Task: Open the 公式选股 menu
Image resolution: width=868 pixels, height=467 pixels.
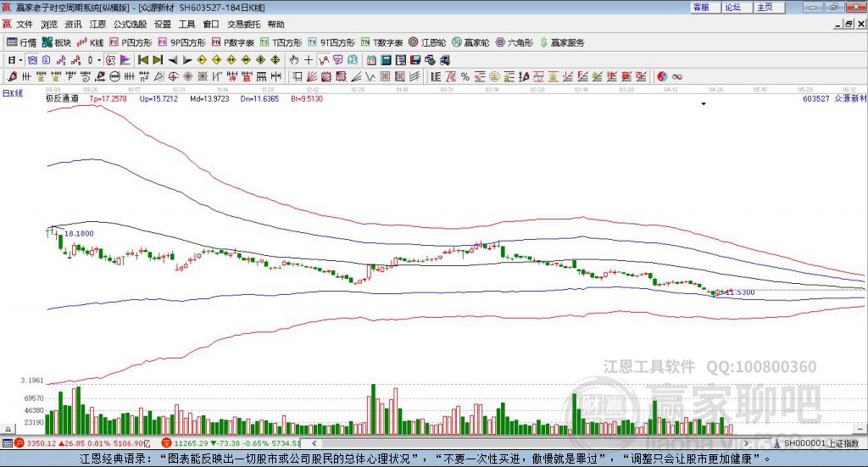Action: coord(130,25)
